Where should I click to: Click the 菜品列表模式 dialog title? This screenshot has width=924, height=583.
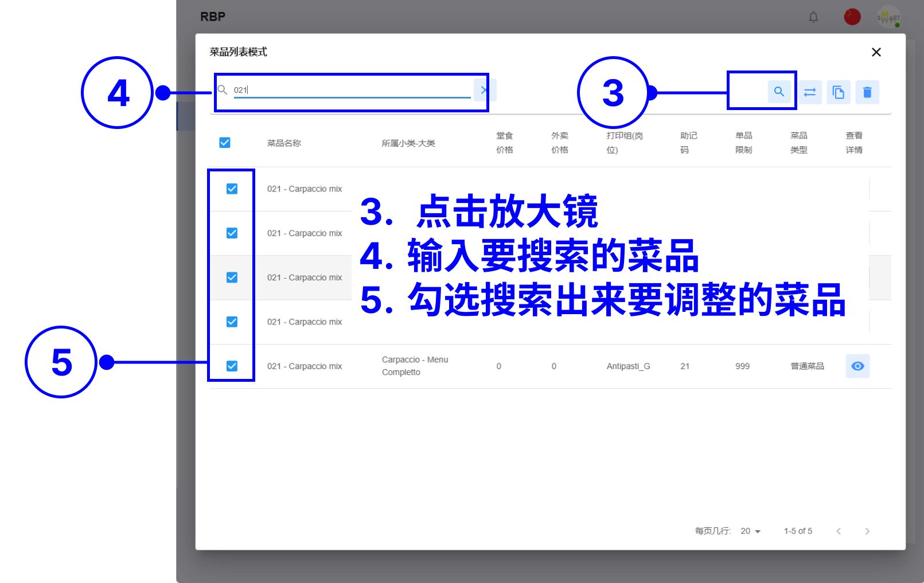239,52
